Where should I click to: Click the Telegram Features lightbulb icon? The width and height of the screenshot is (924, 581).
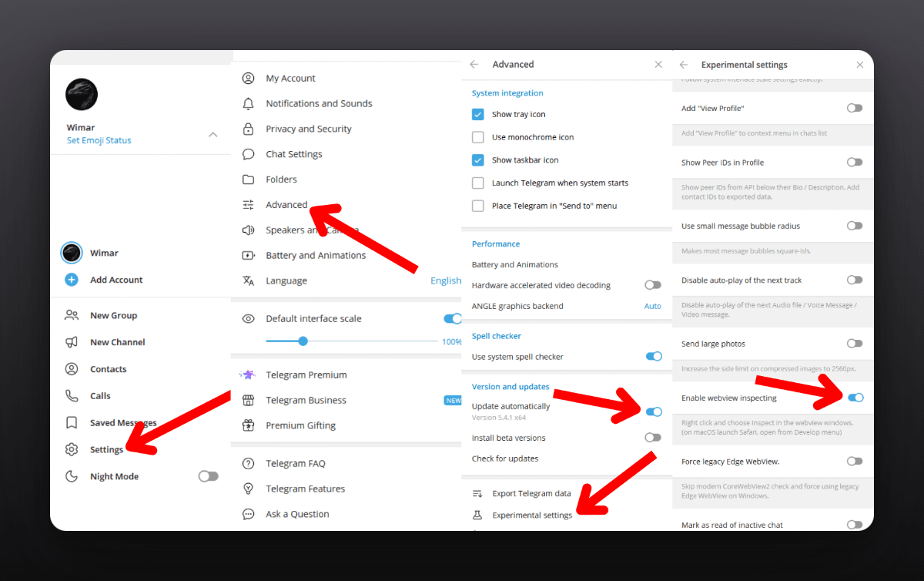pos(248,489)
